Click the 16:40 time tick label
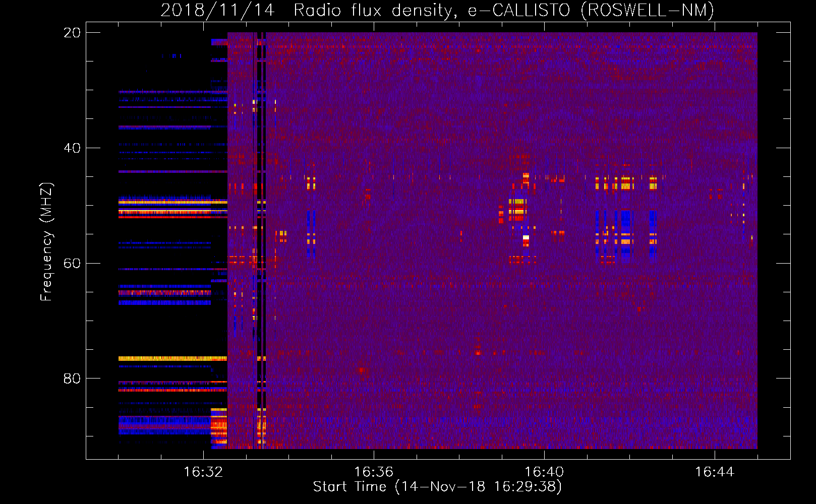816x504 pixels. click(544, 472)
